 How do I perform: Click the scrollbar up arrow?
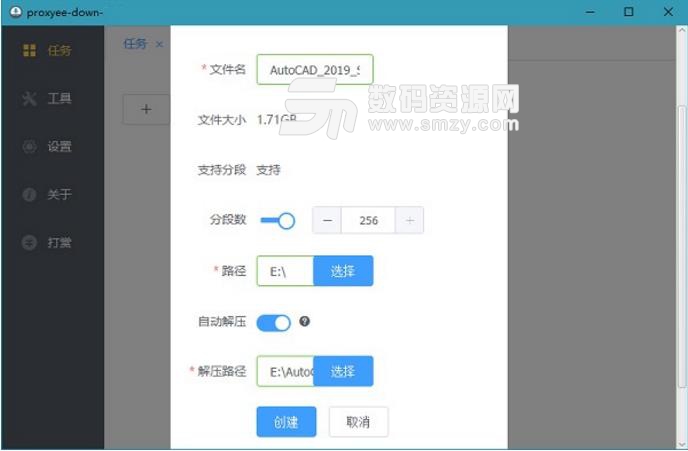click(x=682, y=31)
